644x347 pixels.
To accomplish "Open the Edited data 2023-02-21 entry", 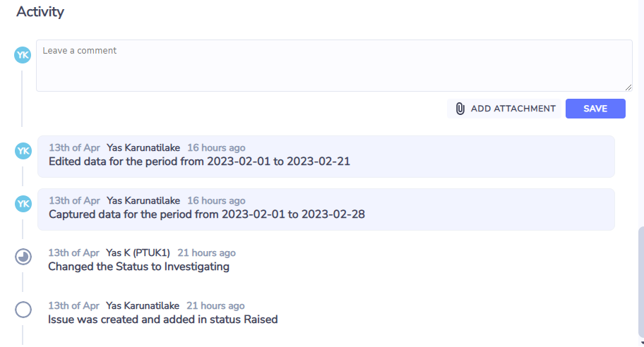I will pyautogui.click(x=326, y=157).
